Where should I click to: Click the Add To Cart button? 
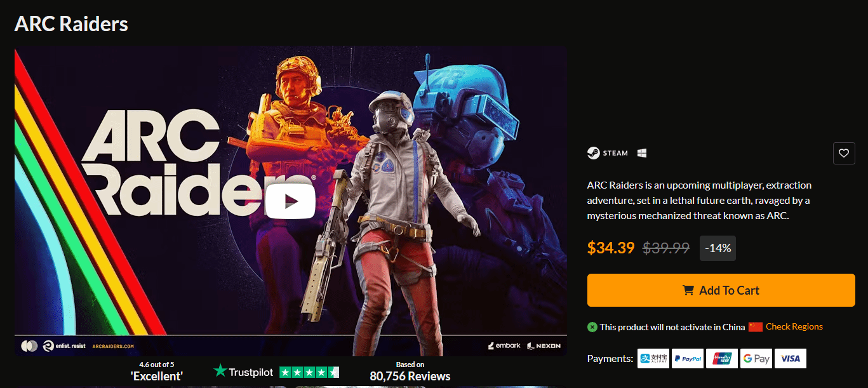(x=721, y=290)
